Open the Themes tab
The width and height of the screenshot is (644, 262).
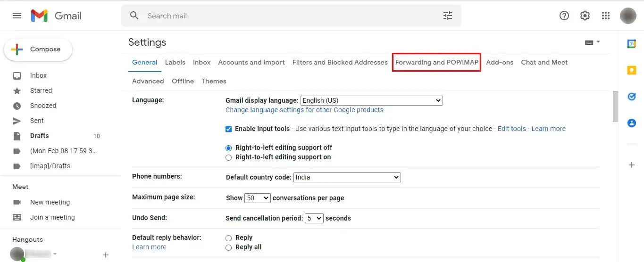click(x=214, y=81)
